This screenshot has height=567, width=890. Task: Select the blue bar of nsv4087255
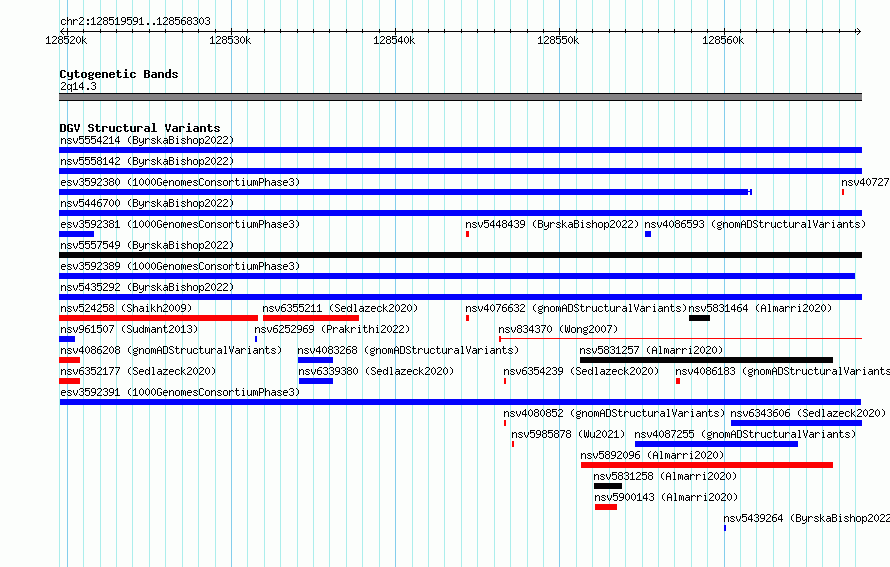pyautogui.click(x=716, y=444)
